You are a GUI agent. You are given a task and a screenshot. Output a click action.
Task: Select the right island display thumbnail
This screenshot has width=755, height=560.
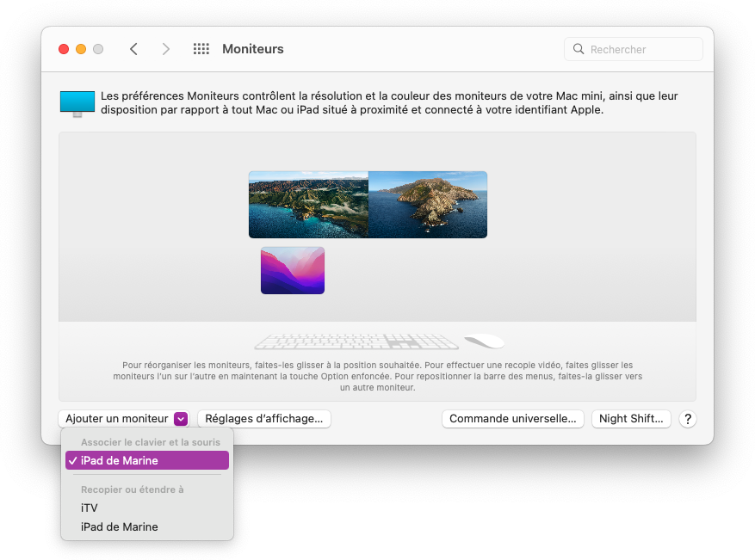[428, 205]
